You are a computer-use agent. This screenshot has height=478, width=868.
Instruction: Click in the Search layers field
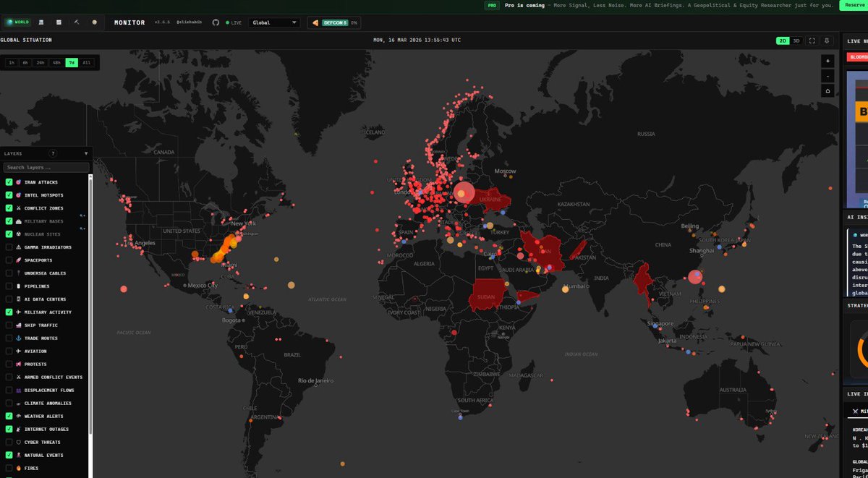click(46, 168)
